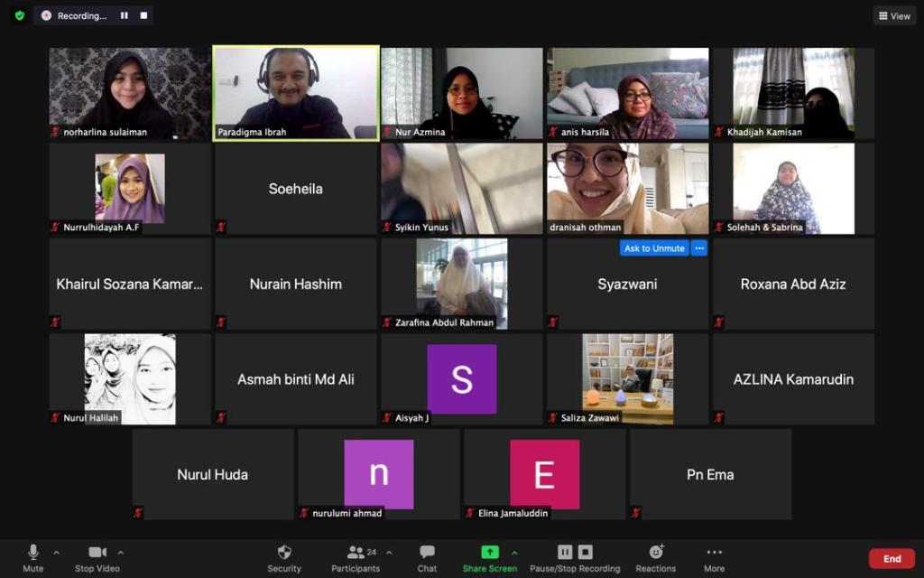The width and height of the screenshot is (924, 578).
Task: Expand video options arrow beside Stop Video
Action: coord(121,553)
